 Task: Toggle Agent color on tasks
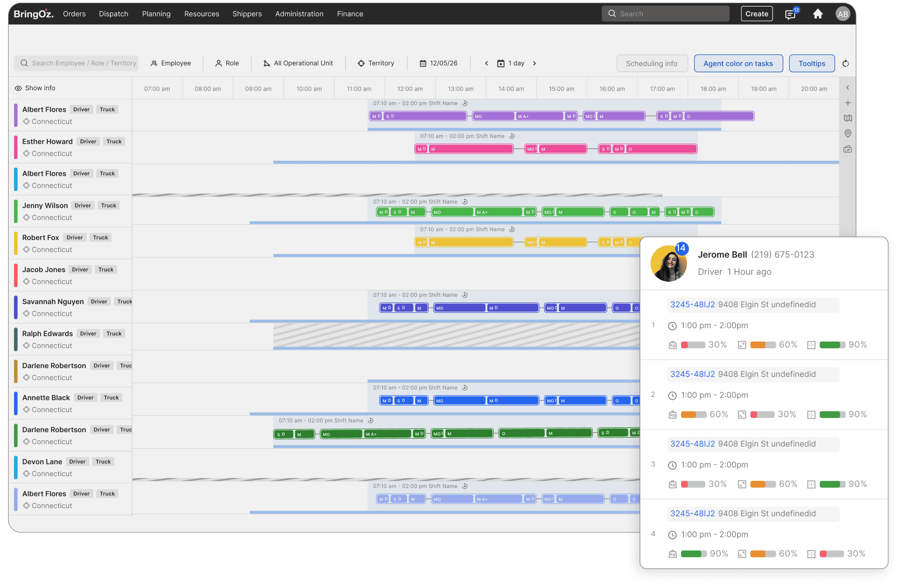pyautogui.click(x=738, y=64)
